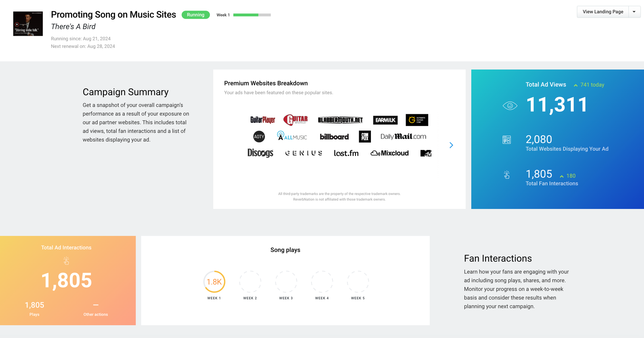Viewport: 644px width, 338px height.
Task: Expand more premium websites with the right chevron
Action: (x=451, y=145)
